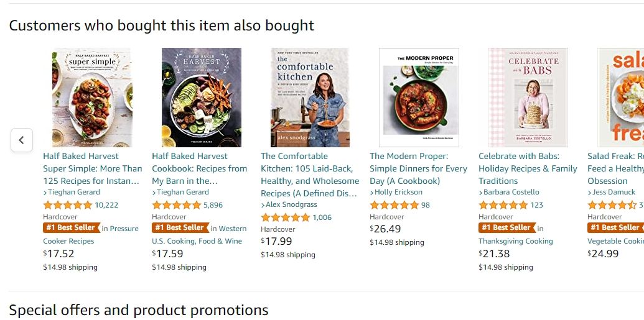
Task: Click #1 Best Seller badge in Thanksgiving Cooking
Action: point(506,228)
